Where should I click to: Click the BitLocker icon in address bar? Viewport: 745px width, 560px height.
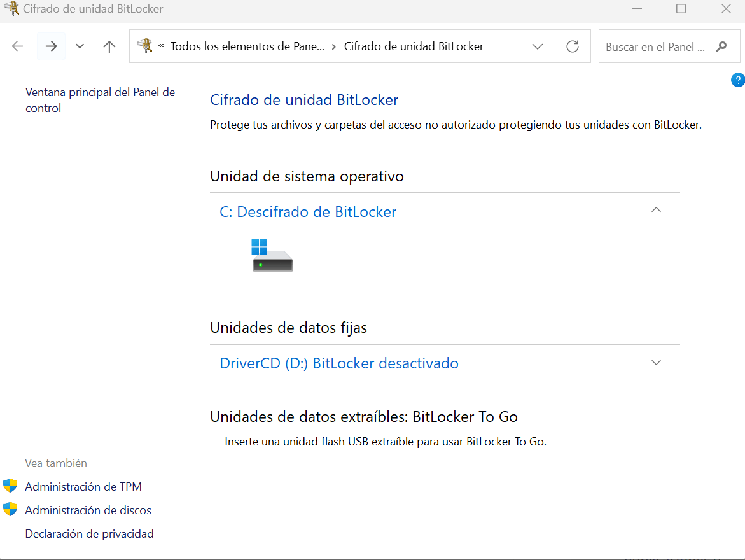click(144, 46)
